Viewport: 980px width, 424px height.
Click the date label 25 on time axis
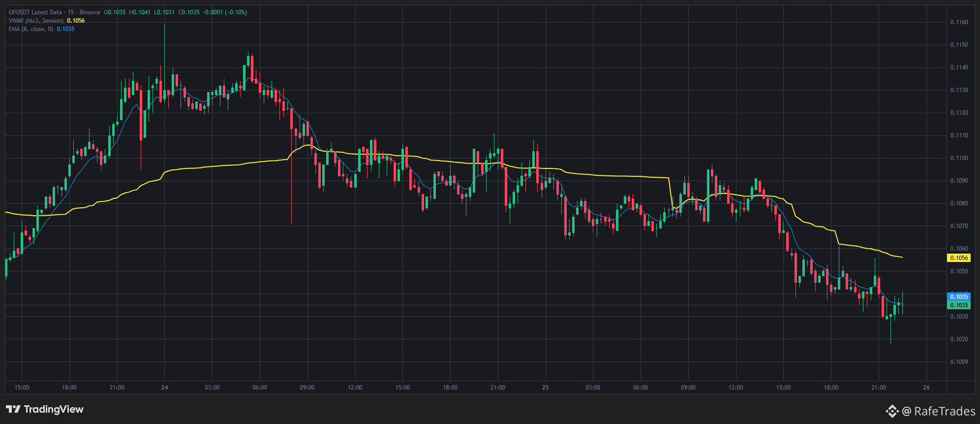click(545, 388)
